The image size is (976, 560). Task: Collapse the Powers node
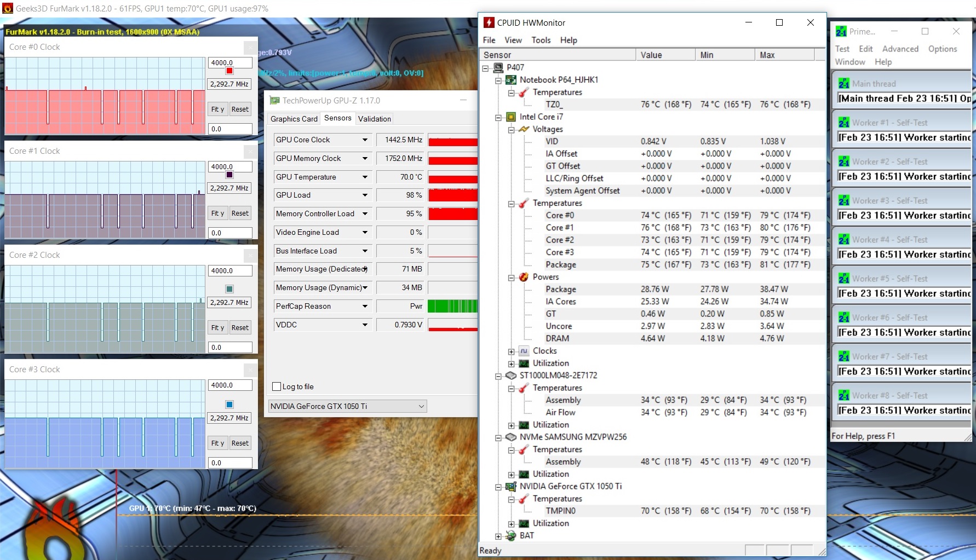511,278
